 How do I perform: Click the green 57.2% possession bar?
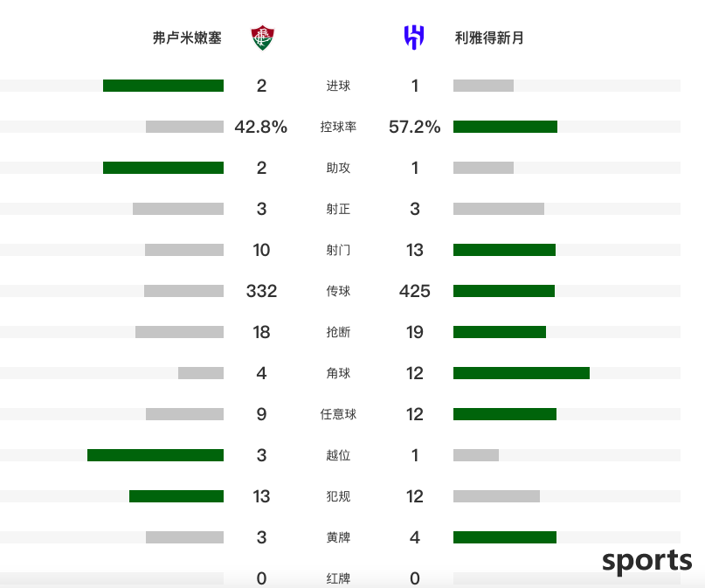(505, 127)
